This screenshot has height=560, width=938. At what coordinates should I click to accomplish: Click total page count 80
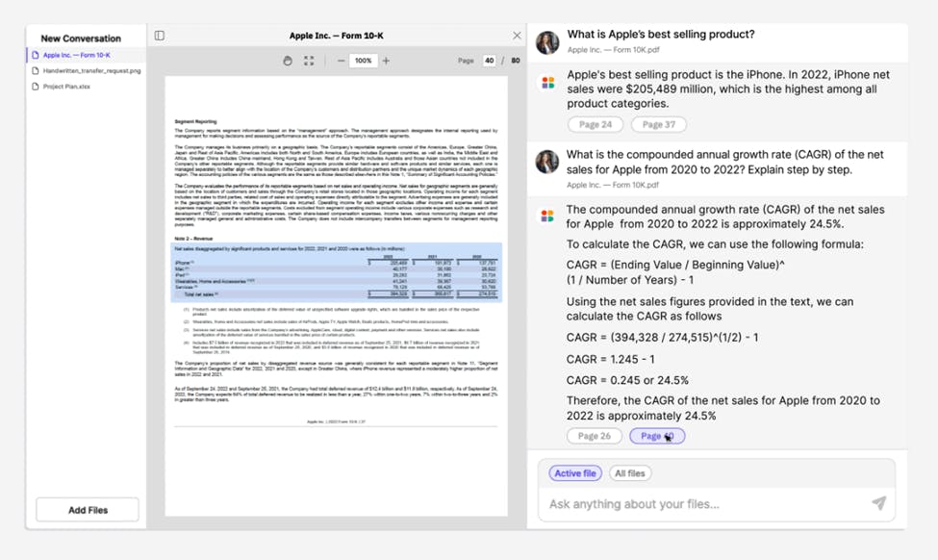point(515,61)
